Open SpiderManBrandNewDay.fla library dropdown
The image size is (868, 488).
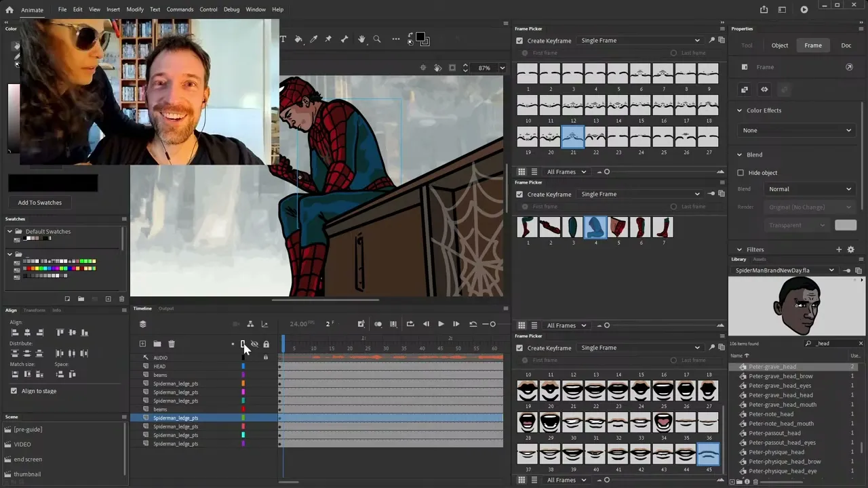point(784,270)
